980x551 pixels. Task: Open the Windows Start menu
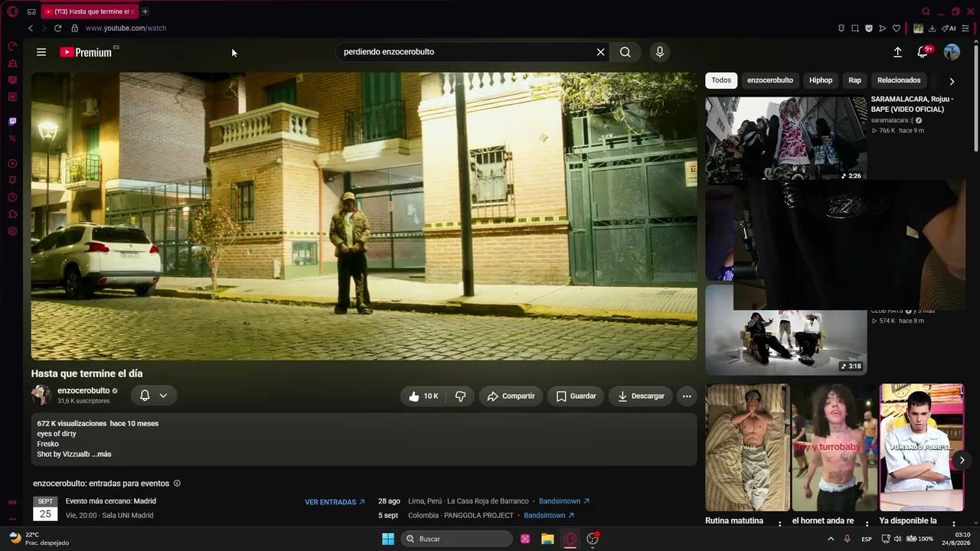tap(388, 539)
